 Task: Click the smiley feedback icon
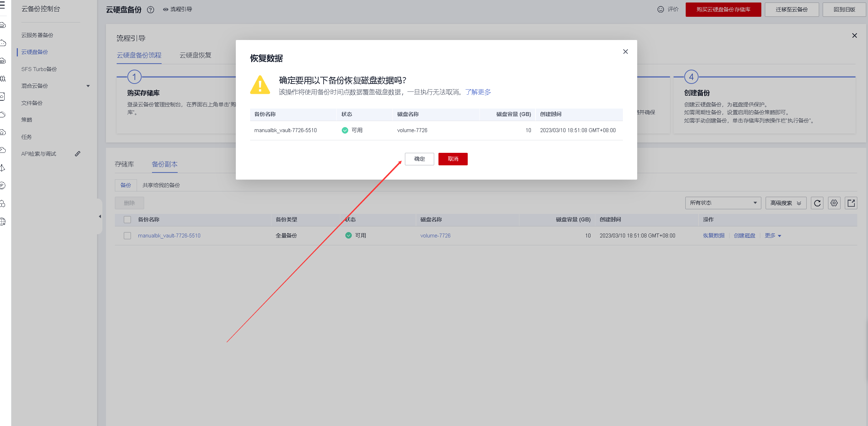click(x=660, y=9)
